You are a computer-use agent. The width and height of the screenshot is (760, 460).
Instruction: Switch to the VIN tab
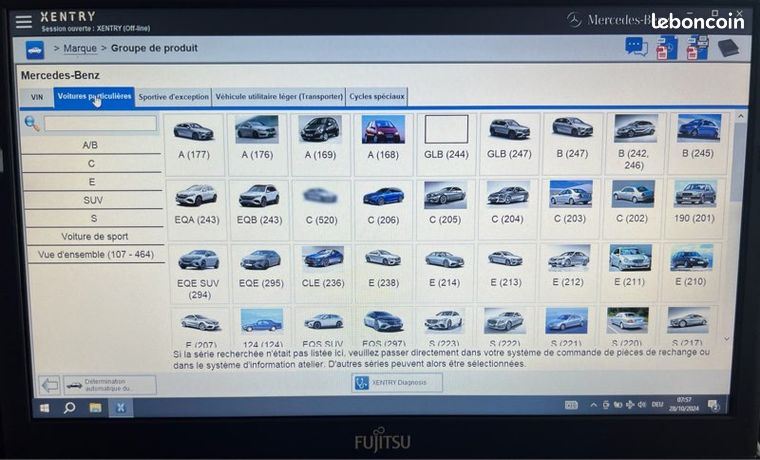point(37,97)
